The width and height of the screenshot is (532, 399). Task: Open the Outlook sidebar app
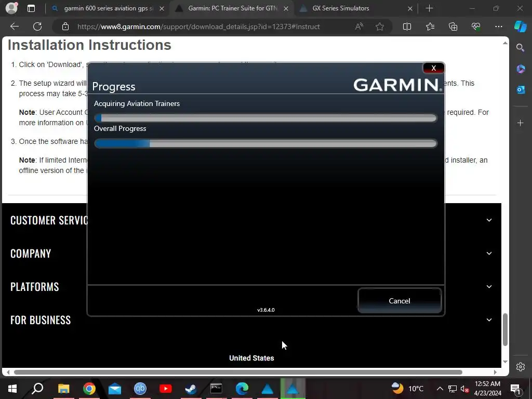(x=520, y=89)
